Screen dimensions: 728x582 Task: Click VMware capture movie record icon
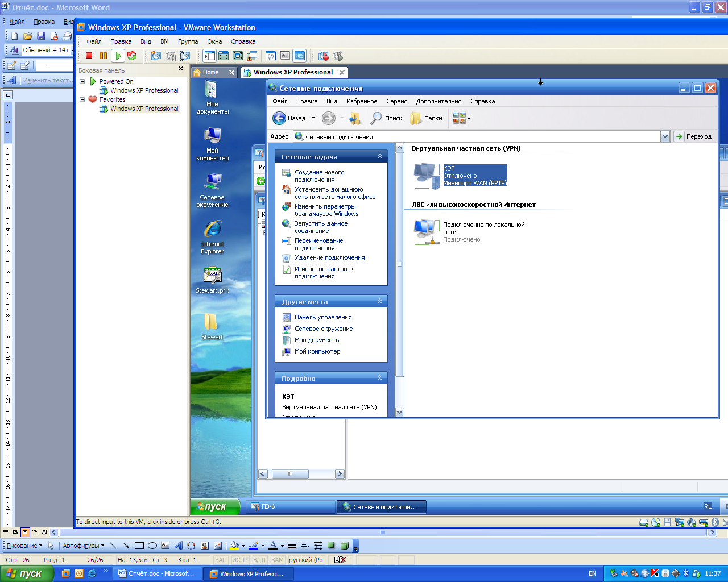tap(324, 56)
